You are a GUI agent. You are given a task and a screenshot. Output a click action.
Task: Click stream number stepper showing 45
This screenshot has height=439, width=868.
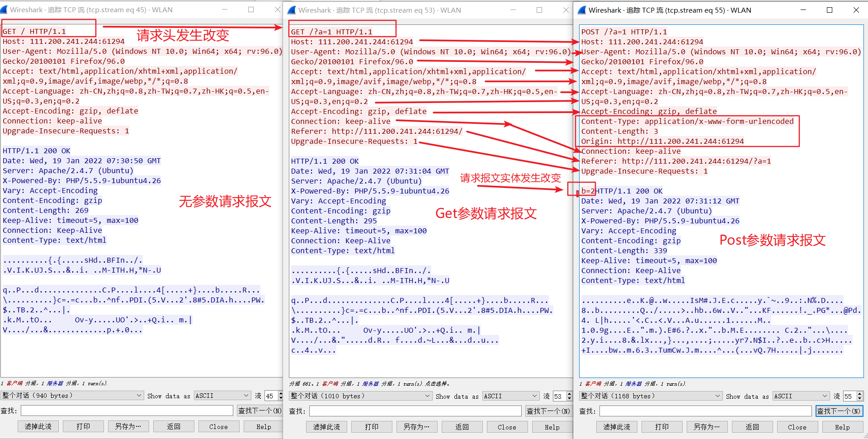(x=274, y=396)
